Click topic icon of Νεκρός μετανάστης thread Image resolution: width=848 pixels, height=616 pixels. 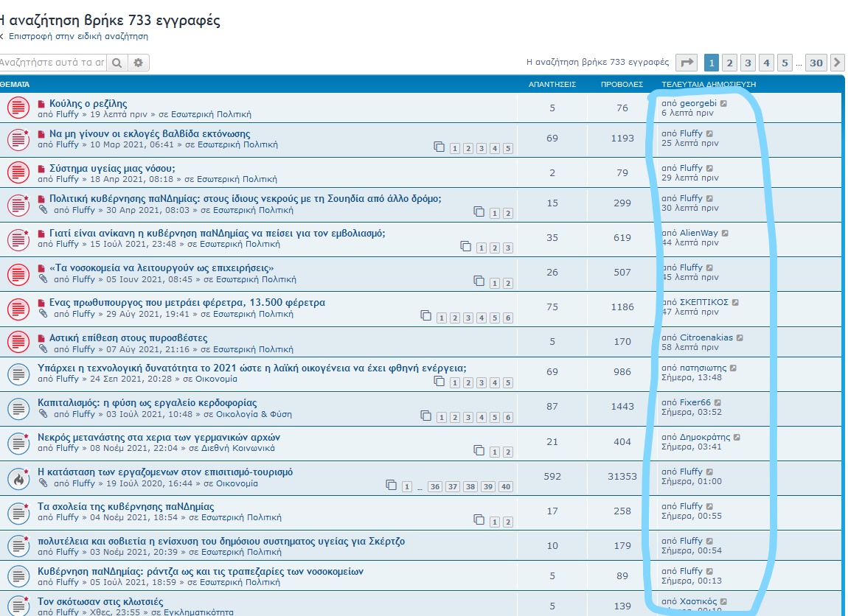[18, 443]
